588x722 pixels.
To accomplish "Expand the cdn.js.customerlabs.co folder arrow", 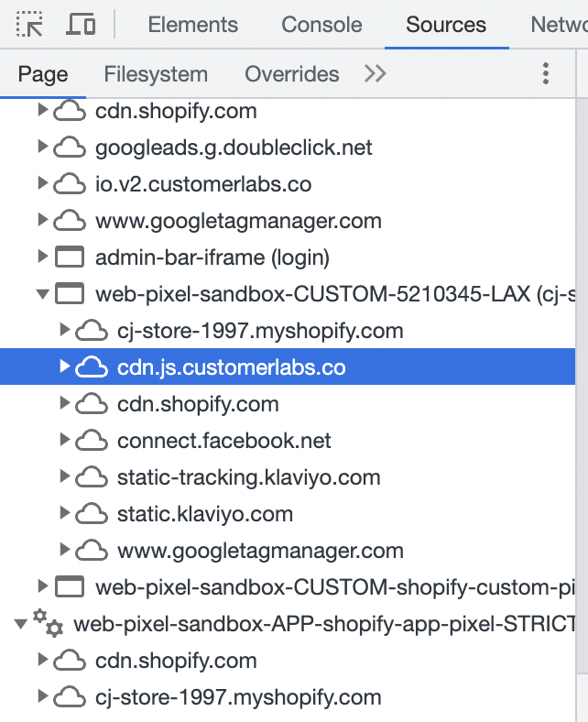I will pos(65,366).
